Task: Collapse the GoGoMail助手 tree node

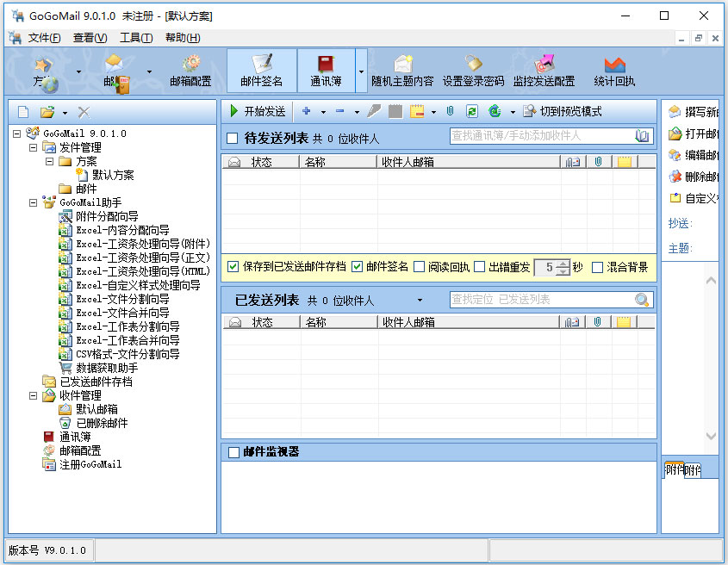Action: click(x=34, y=202)
